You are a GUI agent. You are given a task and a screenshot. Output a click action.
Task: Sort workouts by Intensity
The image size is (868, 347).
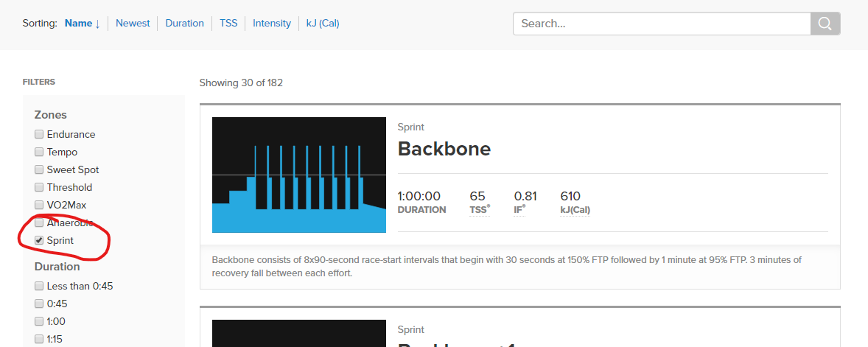272,24
